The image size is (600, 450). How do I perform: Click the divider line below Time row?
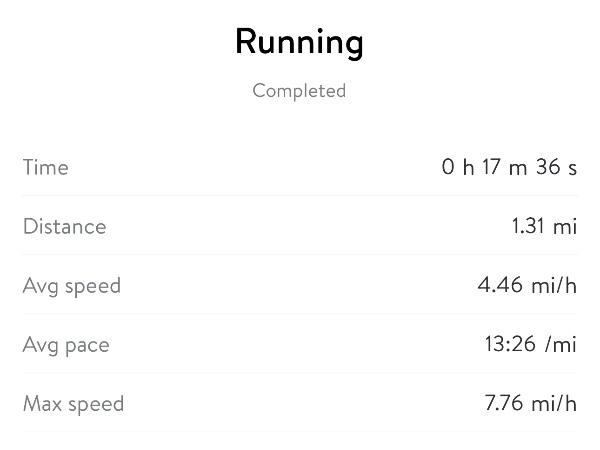[300, 196]
